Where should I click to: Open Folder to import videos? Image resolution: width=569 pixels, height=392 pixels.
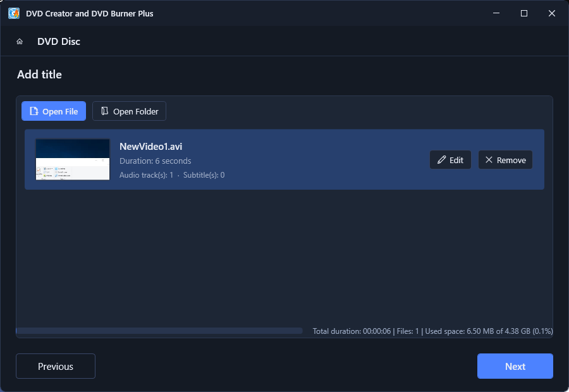point(129,111)
